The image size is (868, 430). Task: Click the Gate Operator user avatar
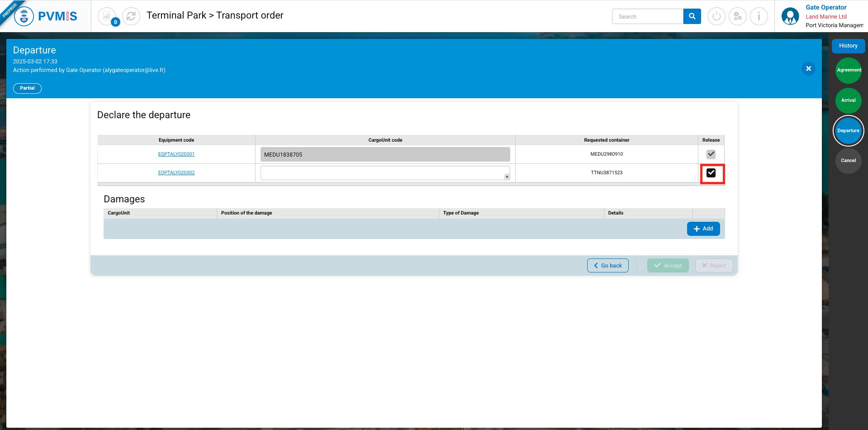(790, 17)
